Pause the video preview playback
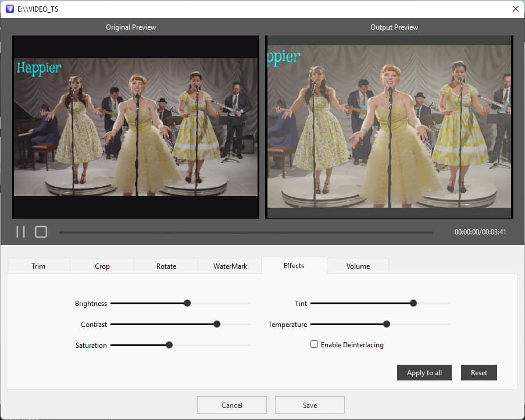 20,232
